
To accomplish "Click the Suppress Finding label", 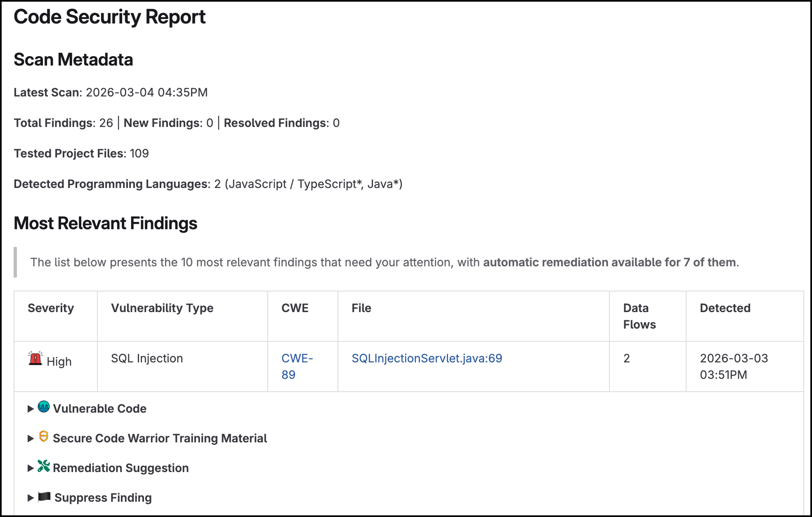I will (x=103, y=498).
